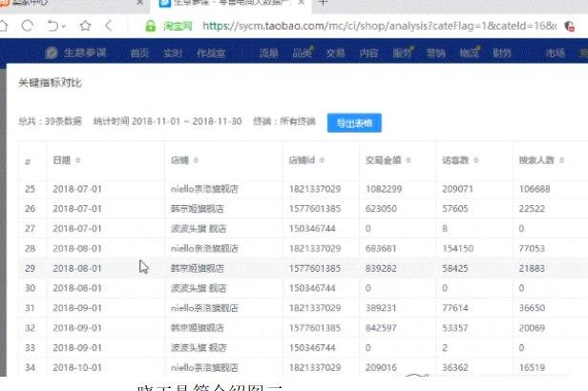
Task: Click the green security lock icon
Action: pyautogui.click(x=151, y=26)
